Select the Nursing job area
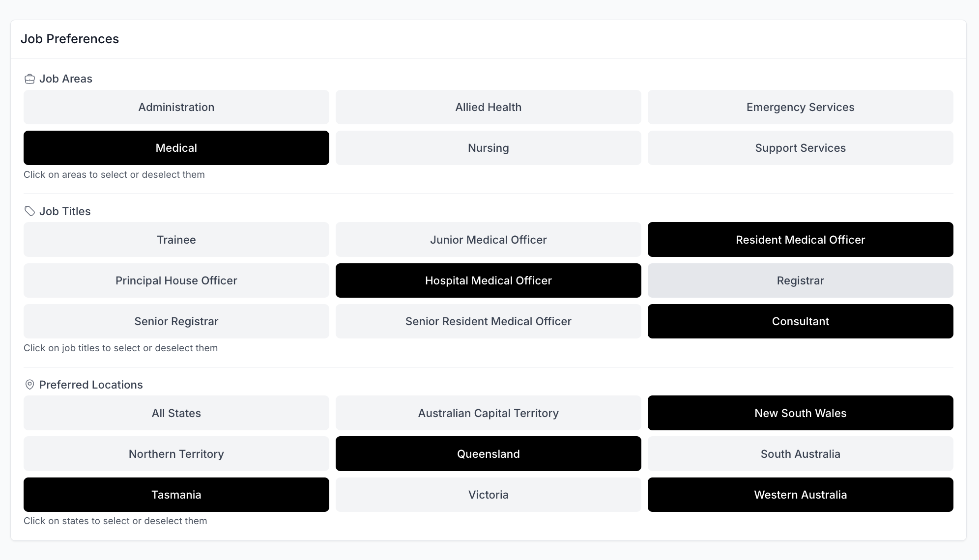This screenshot has width=979, height=560. [488, 148]
